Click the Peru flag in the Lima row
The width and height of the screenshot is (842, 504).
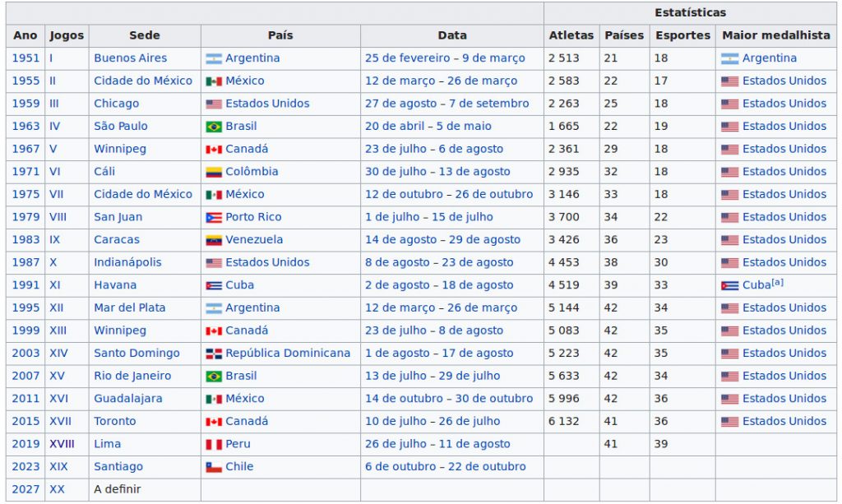[x=214, y=444]
